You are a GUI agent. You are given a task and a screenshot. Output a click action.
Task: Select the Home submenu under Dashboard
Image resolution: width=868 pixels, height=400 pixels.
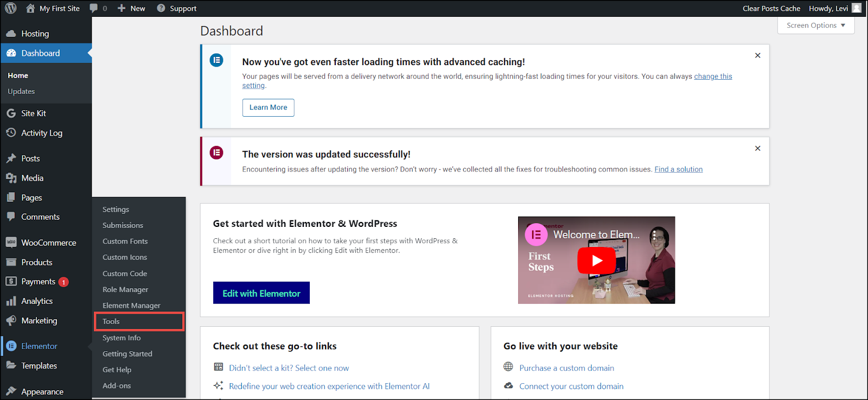click(x=18, y=75)
